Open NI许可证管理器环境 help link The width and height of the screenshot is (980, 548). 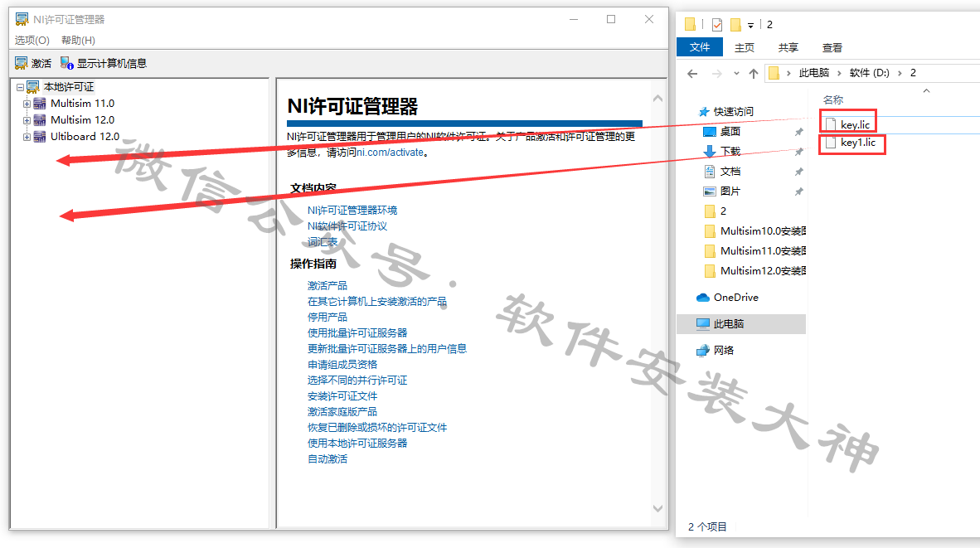[352, 210]
